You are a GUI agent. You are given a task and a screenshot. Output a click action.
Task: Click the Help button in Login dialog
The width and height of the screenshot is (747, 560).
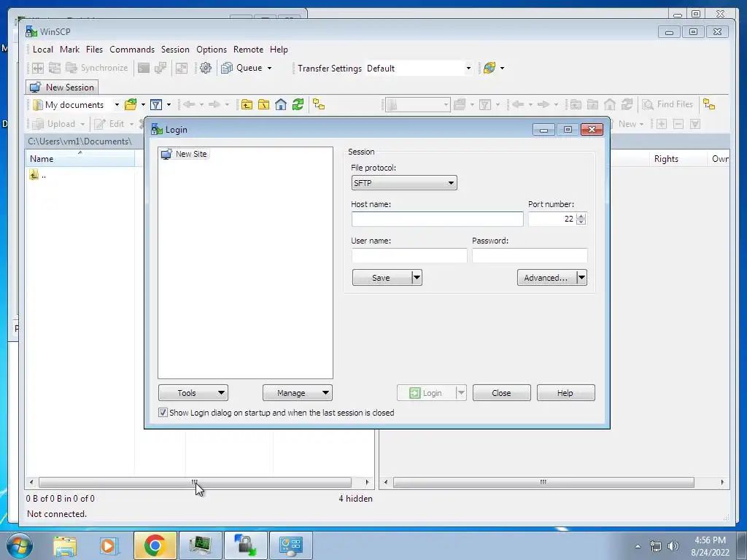click(565, 393)
